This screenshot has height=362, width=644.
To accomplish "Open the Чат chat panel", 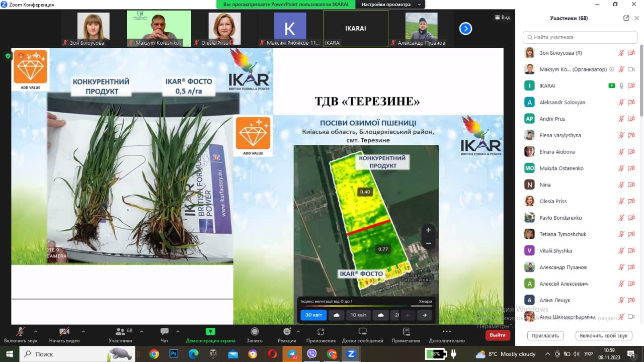I will 165,335.
